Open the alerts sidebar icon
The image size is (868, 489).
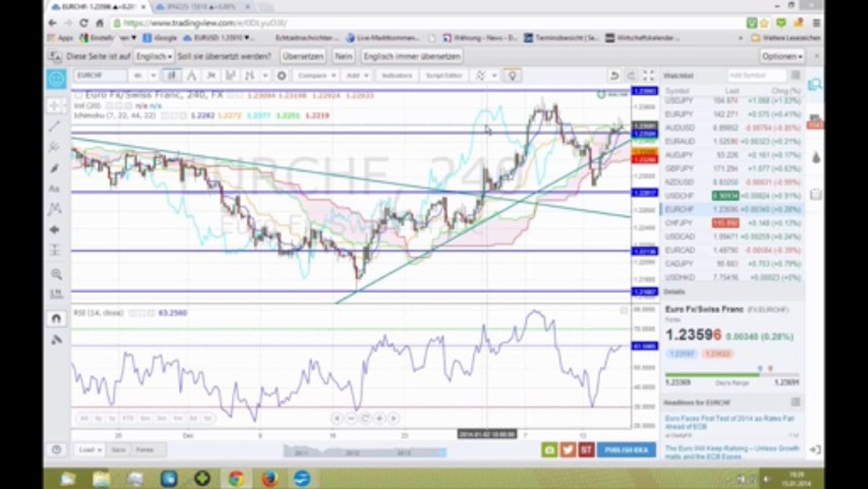pos(815,123)
